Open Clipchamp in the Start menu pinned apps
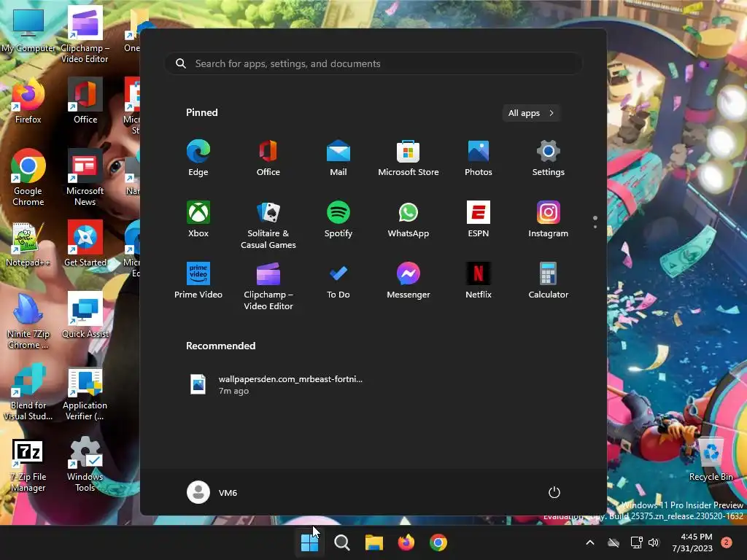 click(268, 286)
